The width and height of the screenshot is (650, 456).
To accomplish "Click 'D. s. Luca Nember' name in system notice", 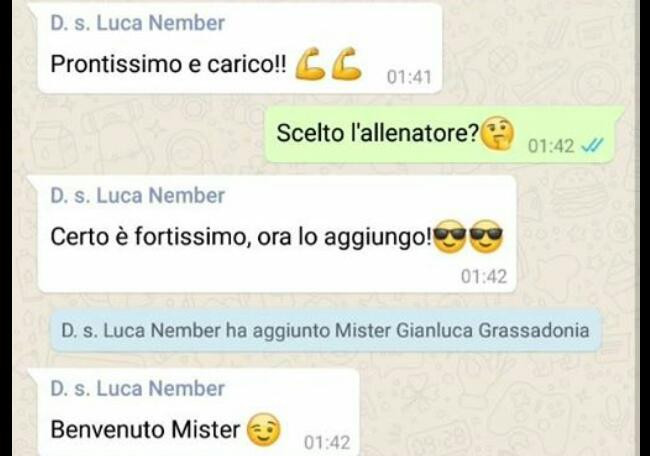I will (x=141, y=330).
